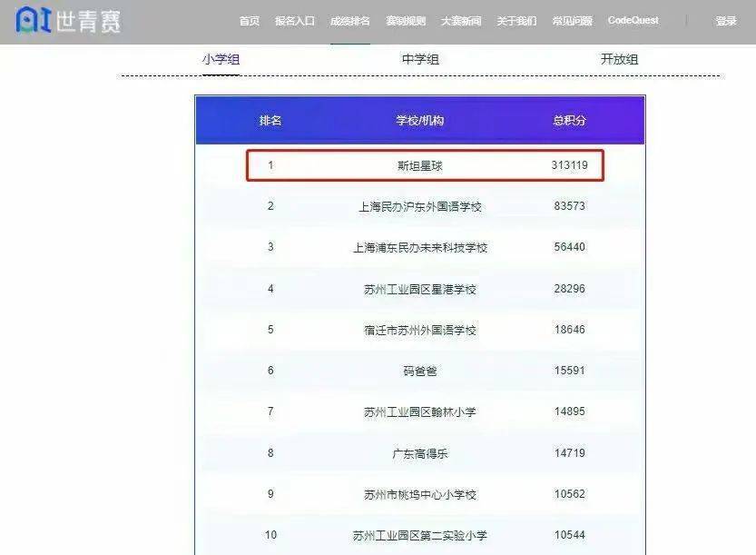Select 成绩排名 in the navigation bar
Image resolution: width=756 pixels, height=555 pixels.
(349, 21)
